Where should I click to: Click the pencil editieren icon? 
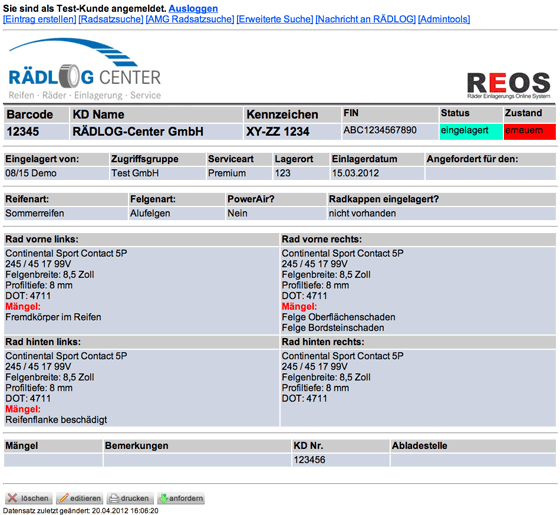[64, 498]
